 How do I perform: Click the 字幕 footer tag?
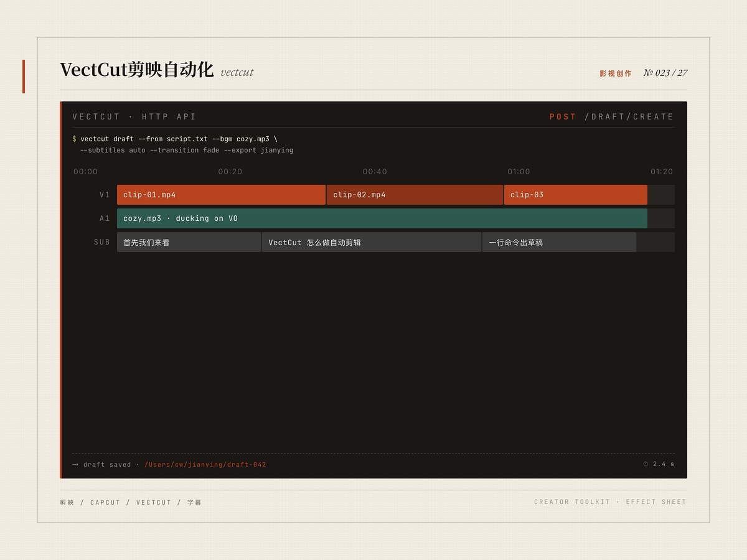[194, 502]
